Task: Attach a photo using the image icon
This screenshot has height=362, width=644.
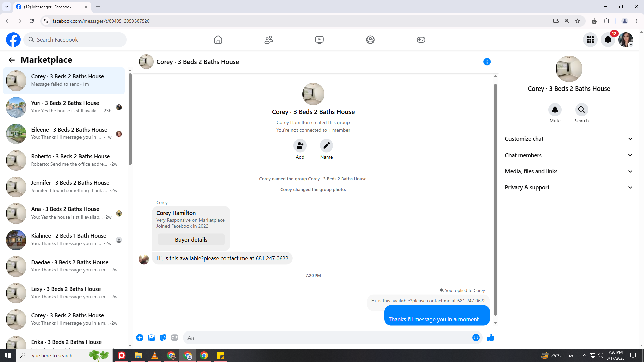Action: [x=152, y=338]
